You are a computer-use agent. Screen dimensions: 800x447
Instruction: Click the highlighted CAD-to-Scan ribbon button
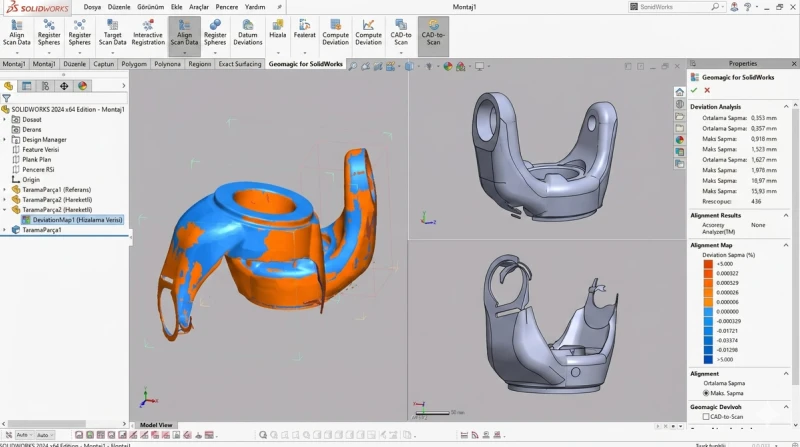pos(433,36)
